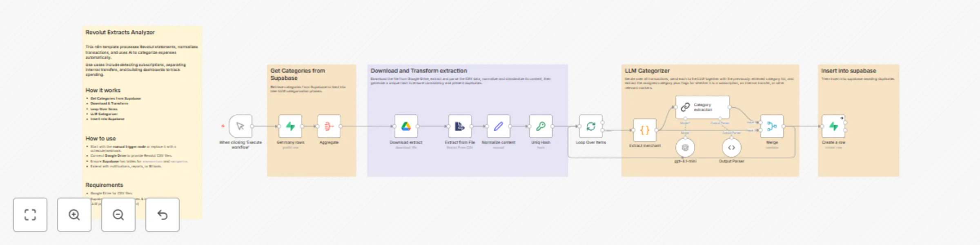The width and height of the screenshot is (980, 245).
Task: Select the 'Extract from File' node
Action: point(460,126)
